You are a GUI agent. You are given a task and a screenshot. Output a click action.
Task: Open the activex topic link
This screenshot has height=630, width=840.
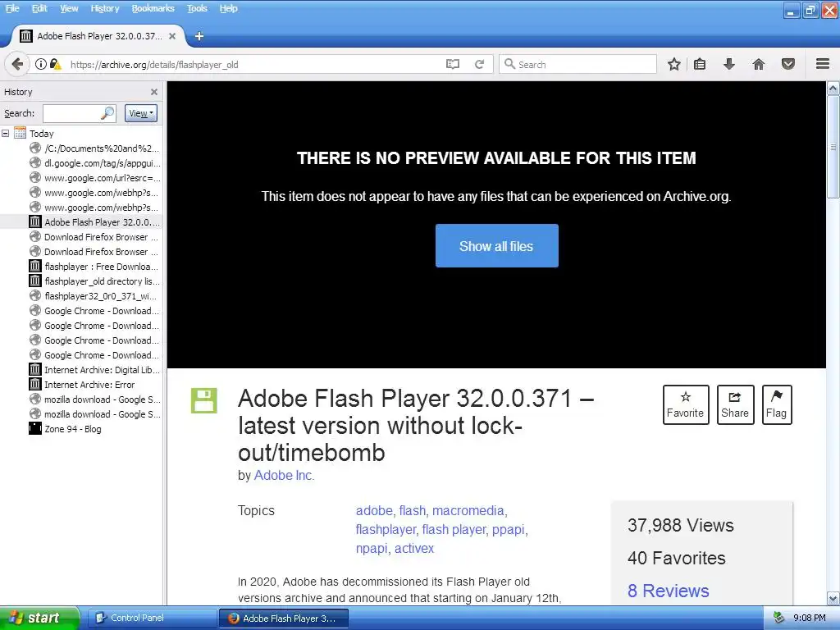[x=414, y=548]
